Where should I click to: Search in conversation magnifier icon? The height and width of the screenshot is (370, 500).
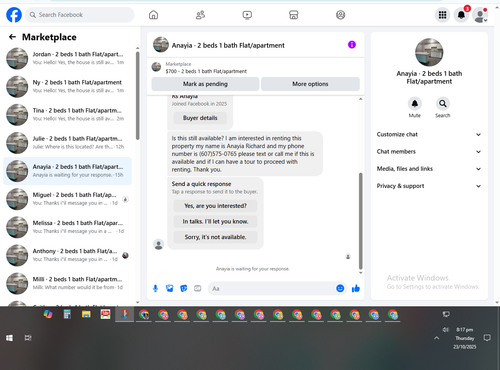(442, 104)
